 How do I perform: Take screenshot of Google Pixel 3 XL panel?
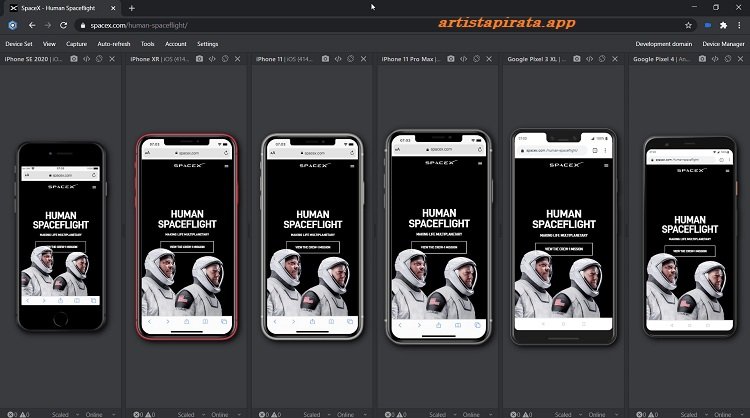point(576,59)
